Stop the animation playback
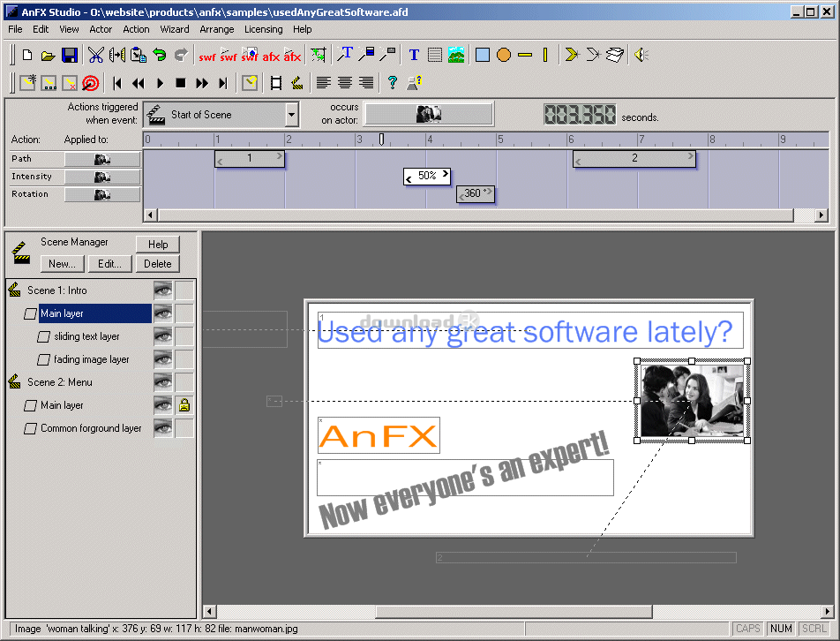The height and width of the screenshot is (641, 840). coord(181,83)
